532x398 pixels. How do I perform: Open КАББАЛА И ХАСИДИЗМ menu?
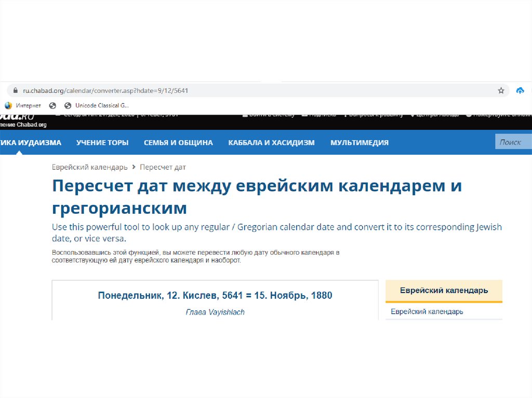pyautogui.click(x=271, y=143)
